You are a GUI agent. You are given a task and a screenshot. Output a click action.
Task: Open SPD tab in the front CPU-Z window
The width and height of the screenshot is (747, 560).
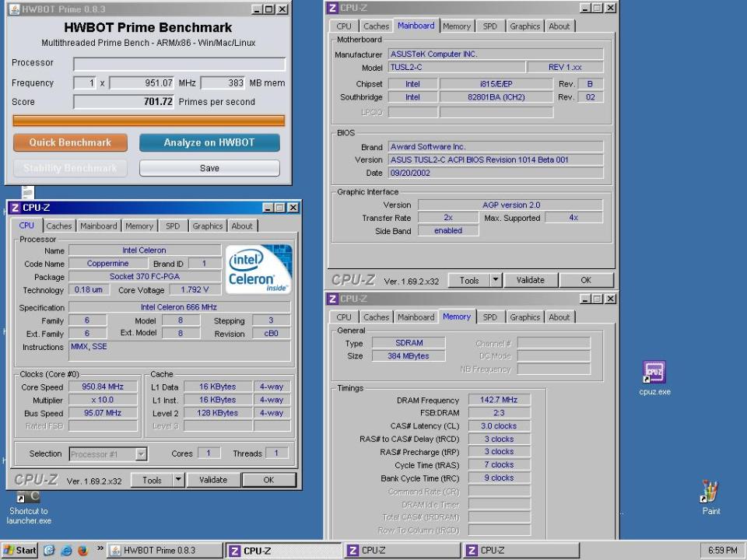point(173,226)
